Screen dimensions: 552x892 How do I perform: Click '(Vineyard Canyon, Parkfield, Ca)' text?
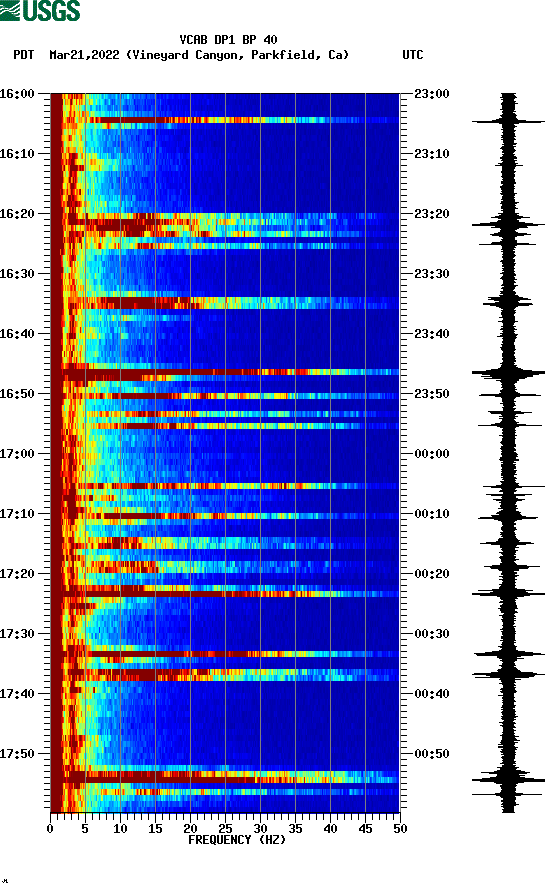[x=237, y=55]
